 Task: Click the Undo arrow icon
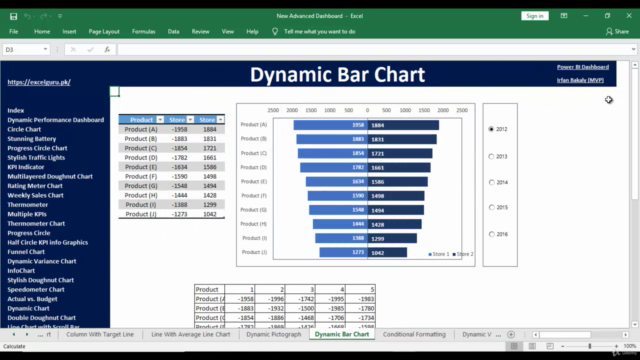[x=27, y=16]
